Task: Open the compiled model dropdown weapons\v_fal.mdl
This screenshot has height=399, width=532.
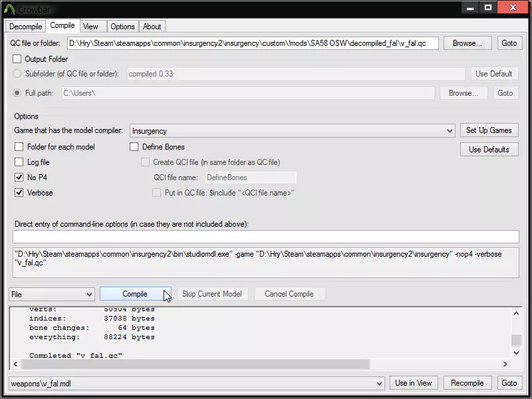Action: click(x=196, y=384)
